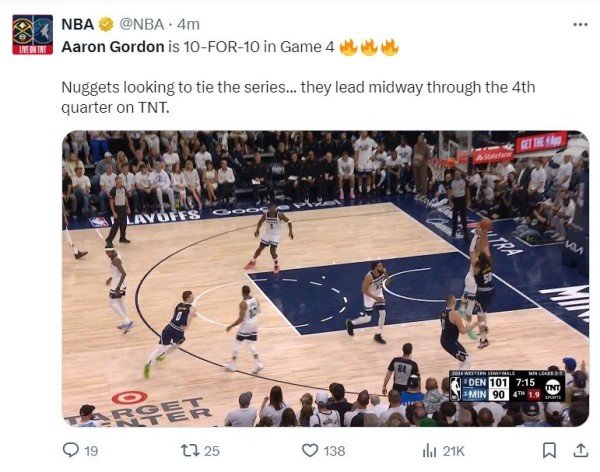Open the reply icon with 19 comments
The image size is (600, 472).
[70, 450]
